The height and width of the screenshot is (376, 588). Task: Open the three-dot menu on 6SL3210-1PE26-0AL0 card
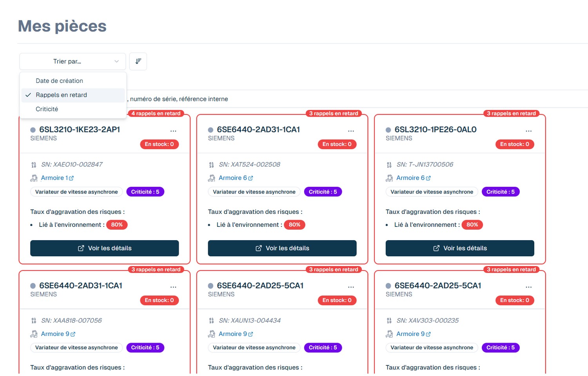[x=529, y=130]
